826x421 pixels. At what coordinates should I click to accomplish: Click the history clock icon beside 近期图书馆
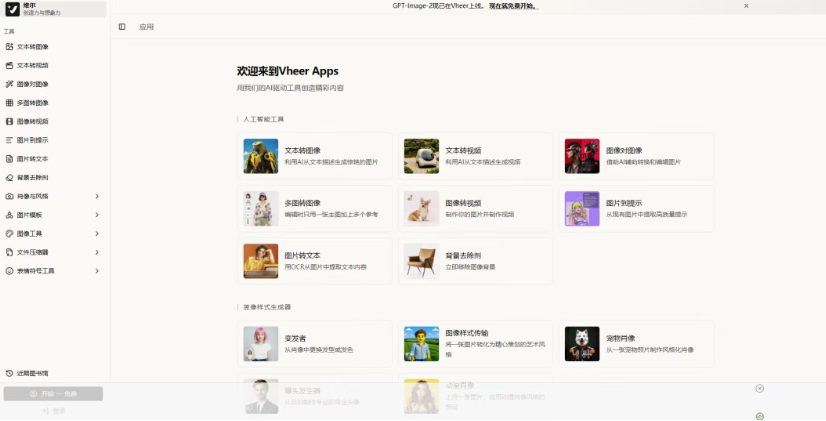pos(9,373)
